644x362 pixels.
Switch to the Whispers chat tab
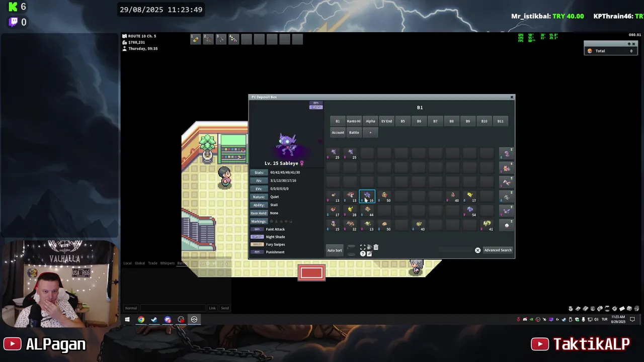coord(168,263)
